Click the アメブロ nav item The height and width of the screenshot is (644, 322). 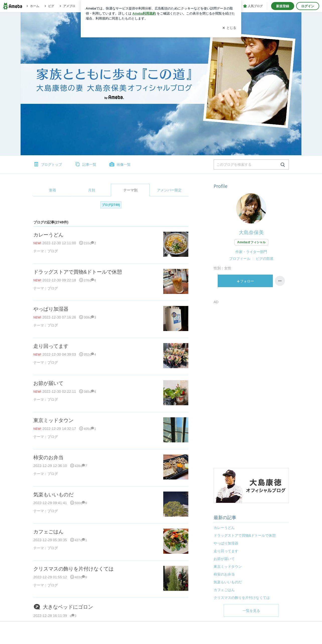(67, 6)
